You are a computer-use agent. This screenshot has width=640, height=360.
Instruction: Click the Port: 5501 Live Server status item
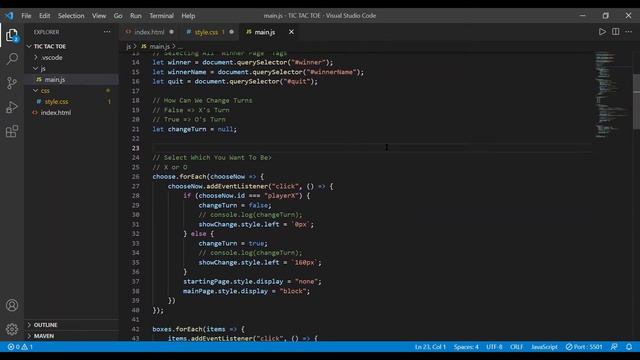tap(584, 347)
